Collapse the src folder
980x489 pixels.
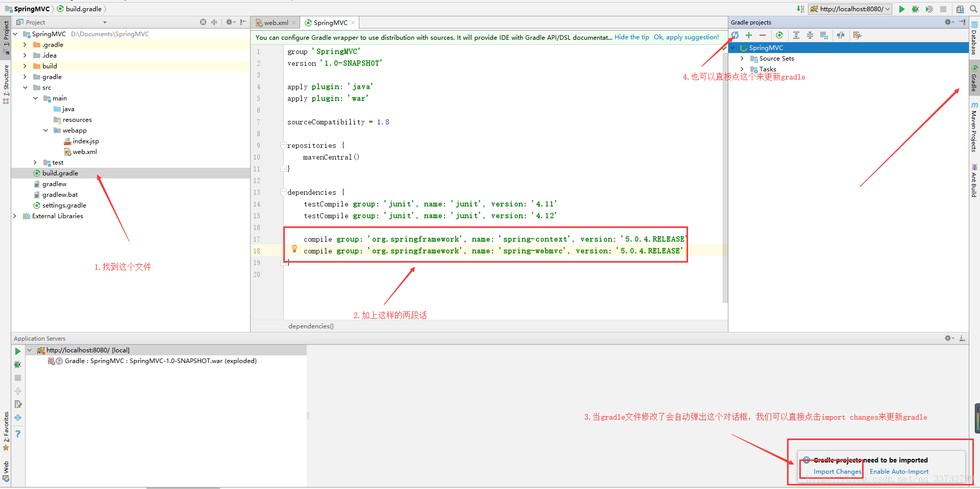coord(25,88)
